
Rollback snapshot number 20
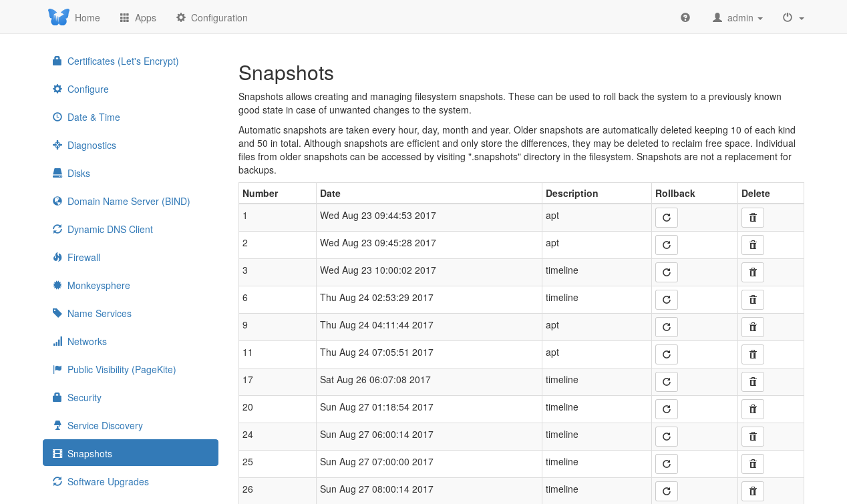666,409
